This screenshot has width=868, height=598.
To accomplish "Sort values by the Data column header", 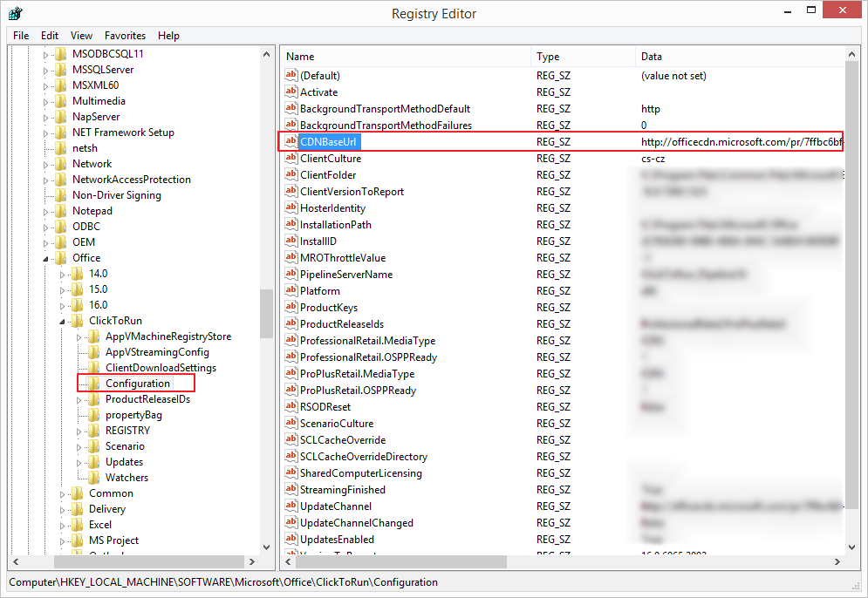I will (x=740, y=57).
